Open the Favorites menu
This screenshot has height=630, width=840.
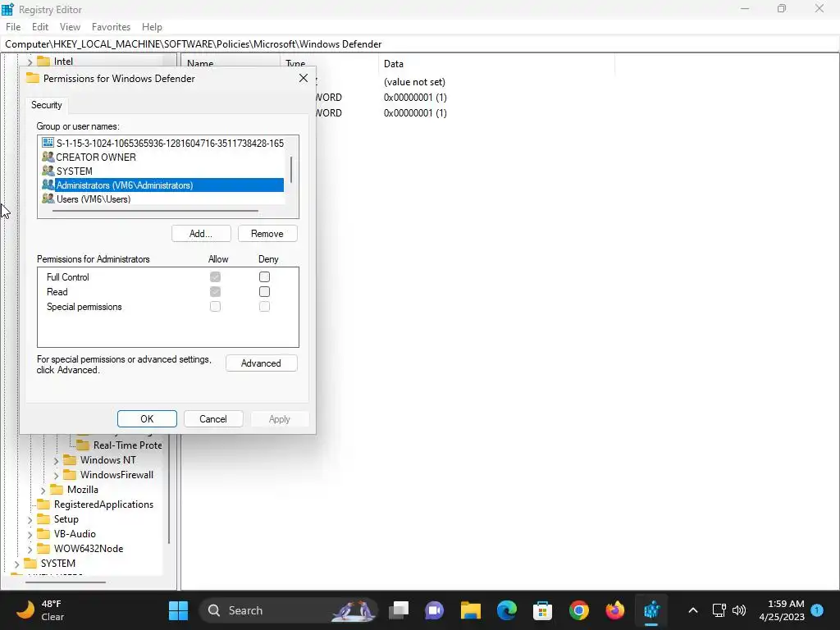(x=111, y=27)
